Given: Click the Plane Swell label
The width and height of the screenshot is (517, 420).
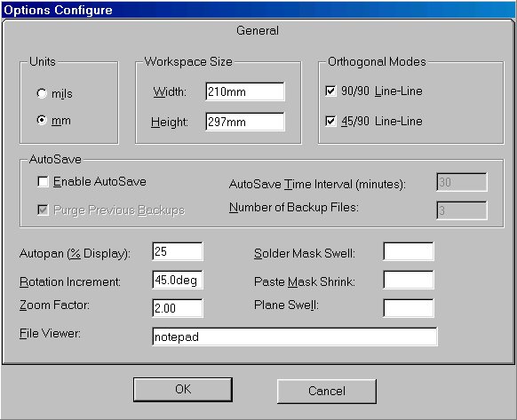Looking at the screenshot, I should [x=287, y=305].
